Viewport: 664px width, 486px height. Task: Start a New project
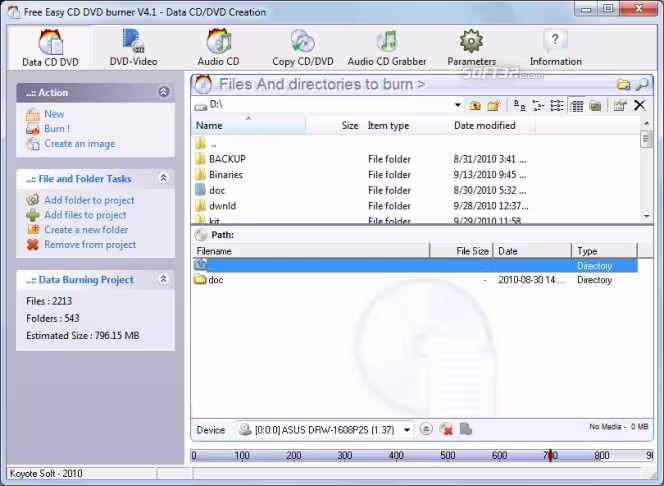54,114
